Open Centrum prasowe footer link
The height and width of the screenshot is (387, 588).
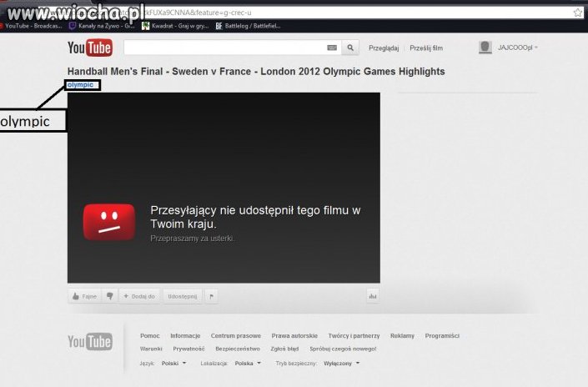click(236, 335)
